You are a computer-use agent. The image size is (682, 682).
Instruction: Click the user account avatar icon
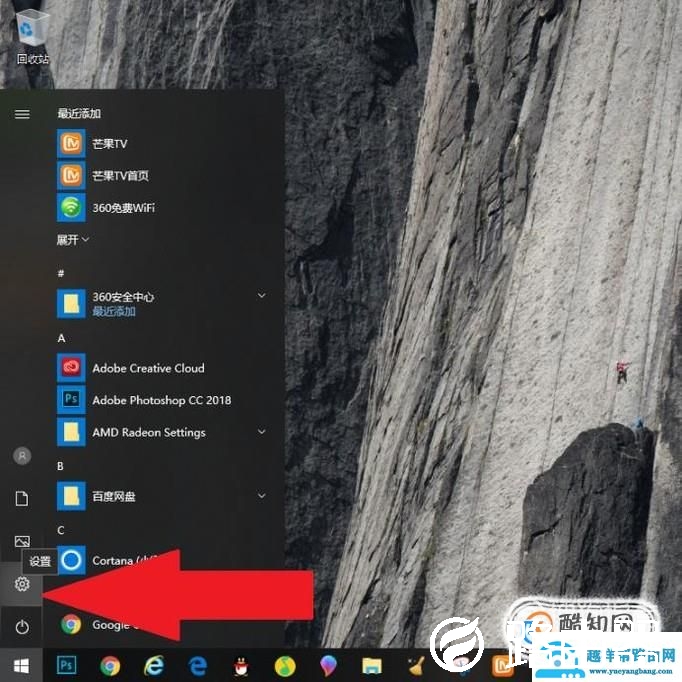tap(22, 455)
